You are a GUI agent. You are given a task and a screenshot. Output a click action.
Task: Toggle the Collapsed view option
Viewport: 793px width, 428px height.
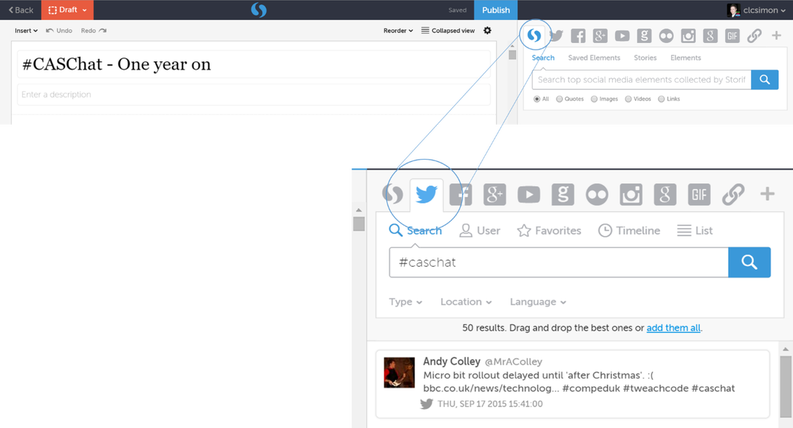(x=446, y=31)
